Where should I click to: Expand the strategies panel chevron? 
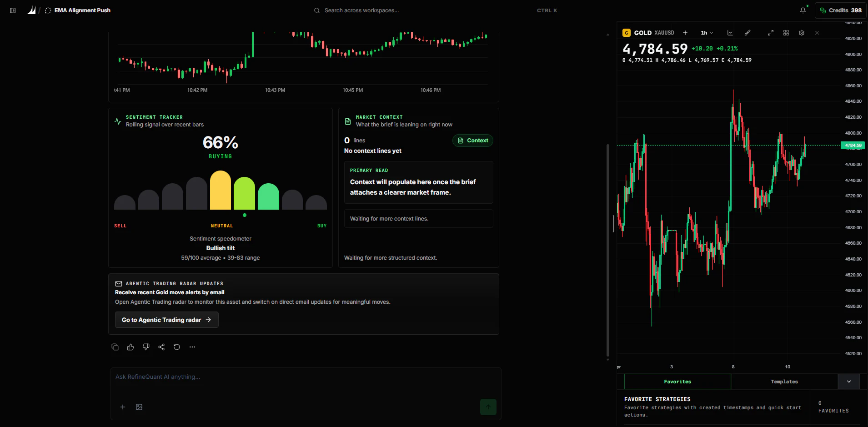tap(849, 382)
